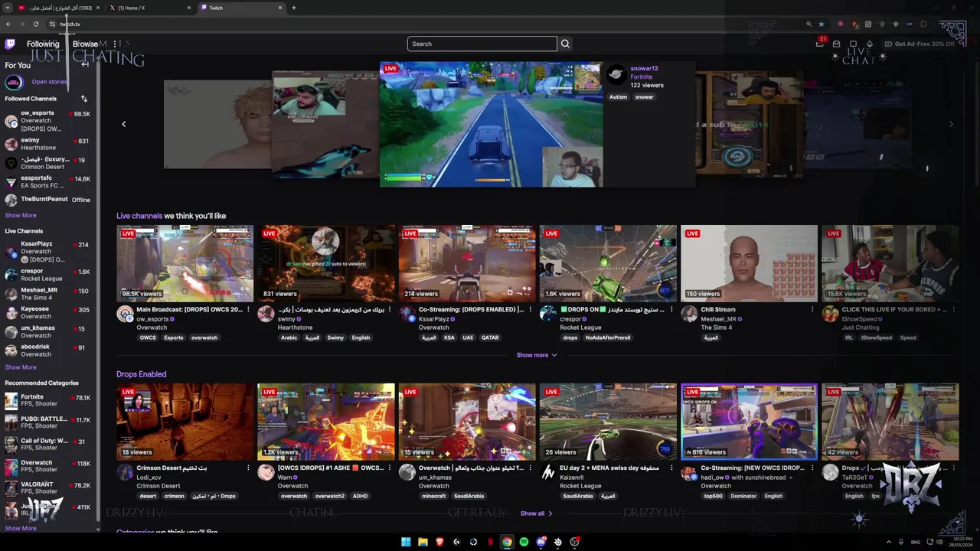980x551 pixels.
Task: Open the Twitch home logo
Action: click(x=10, y=44)
